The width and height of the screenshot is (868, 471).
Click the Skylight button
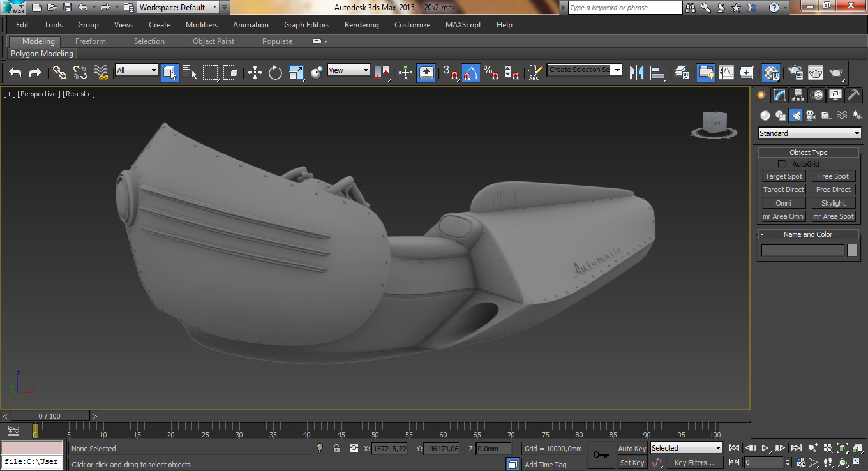(833, 203)
